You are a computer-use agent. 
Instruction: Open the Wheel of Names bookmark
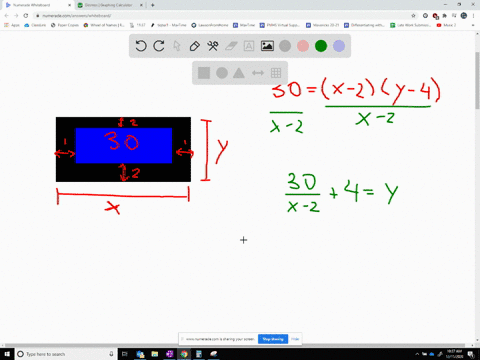pos(104,25)
